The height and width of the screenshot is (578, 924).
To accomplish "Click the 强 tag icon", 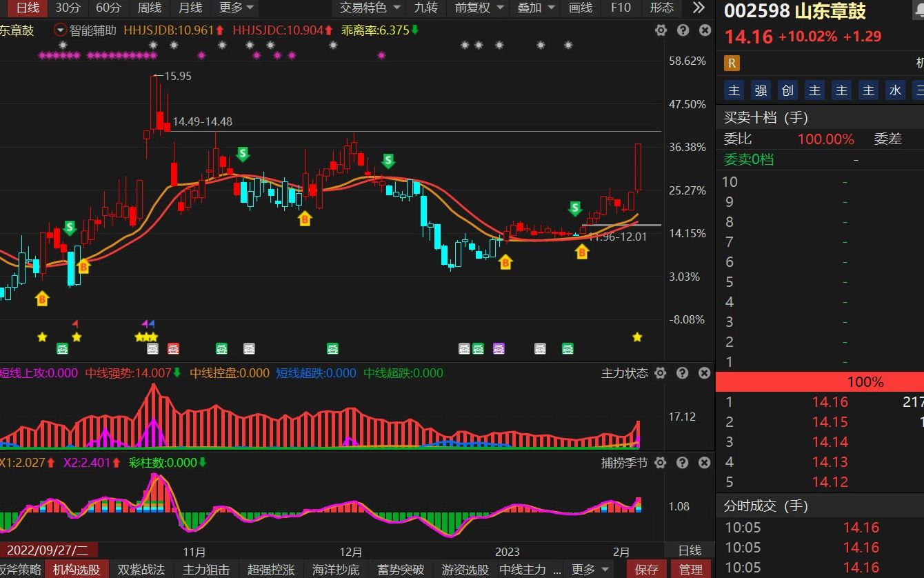I will coord(761,90).
